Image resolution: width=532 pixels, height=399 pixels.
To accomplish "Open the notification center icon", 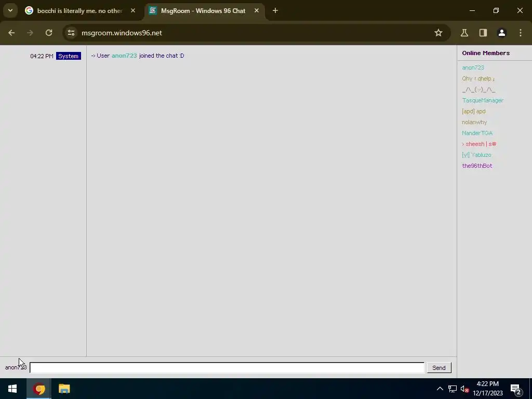I will pyautogui.click(x=516, y=389).
